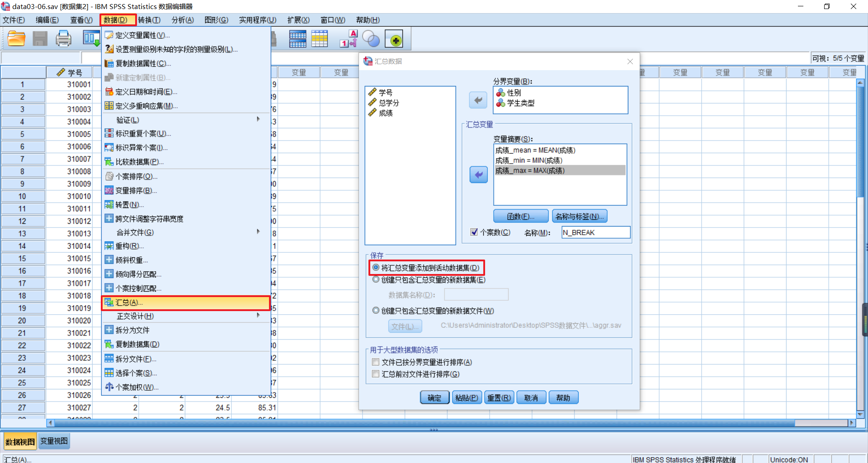Image resolution: width=868 pixels, height=463 pixels.
Task: Click the 变量排序 menu icon
Action: (109, 190)
